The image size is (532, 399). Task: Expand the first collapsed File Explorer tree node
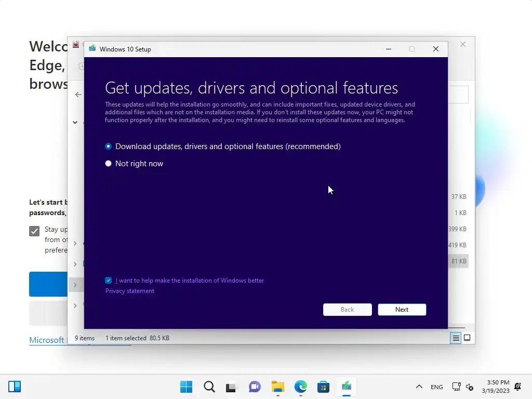[x=75, y=243]
